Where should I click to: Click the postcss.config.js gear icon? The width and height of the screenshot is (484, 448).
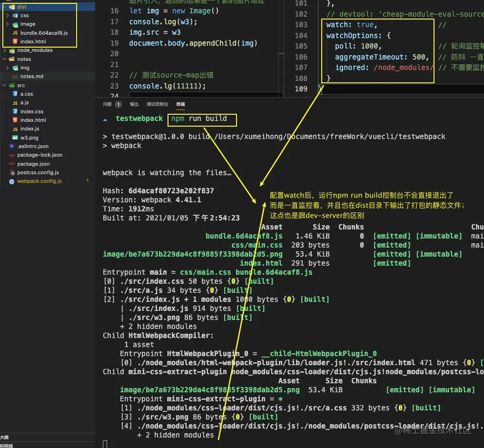[12, 173]
